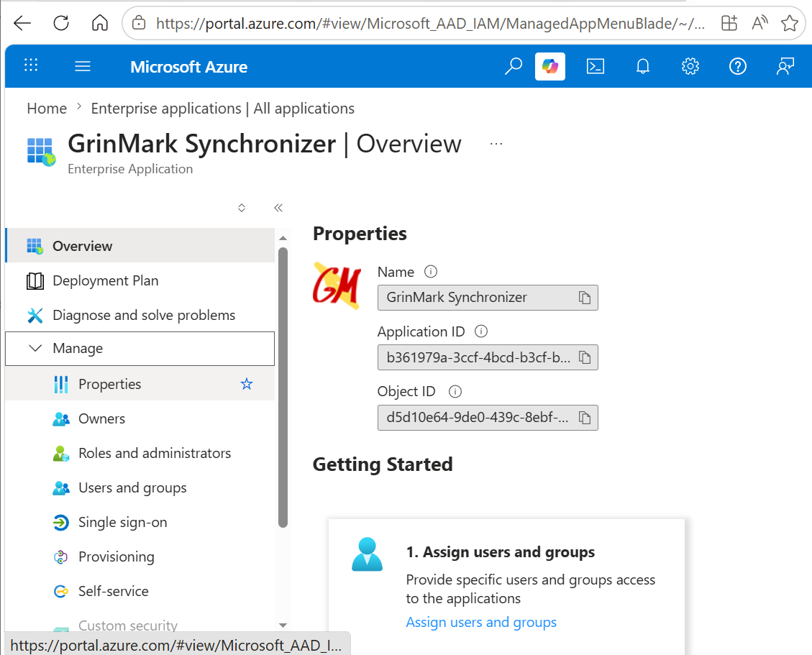Go to Enterprise applications | All applications breadcrumb
Image resolution: width=812 pixels, height=655 pixels.
223,109
